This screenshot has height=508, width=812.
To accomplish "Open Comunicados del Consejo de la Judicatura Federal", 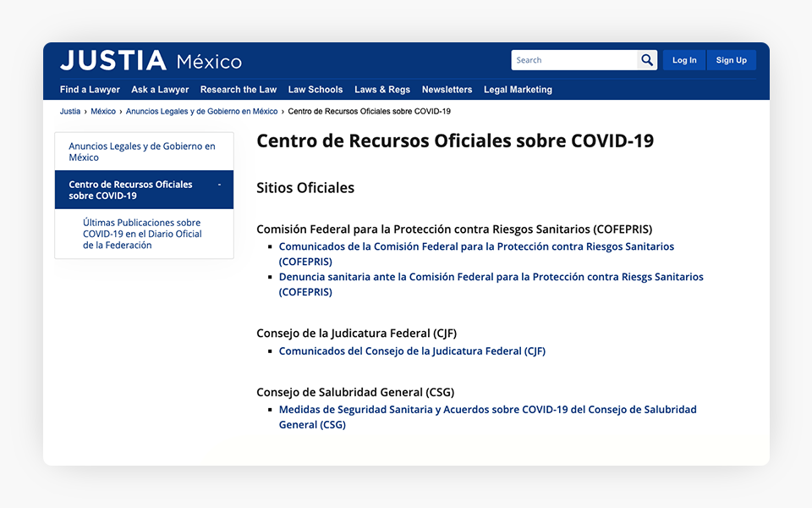I will 412,351.
